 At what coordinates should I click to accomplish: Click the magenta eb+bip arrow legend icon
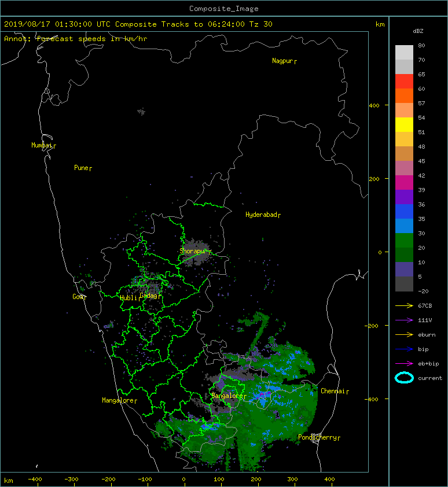pyautogui.click(x=404, y=363)
